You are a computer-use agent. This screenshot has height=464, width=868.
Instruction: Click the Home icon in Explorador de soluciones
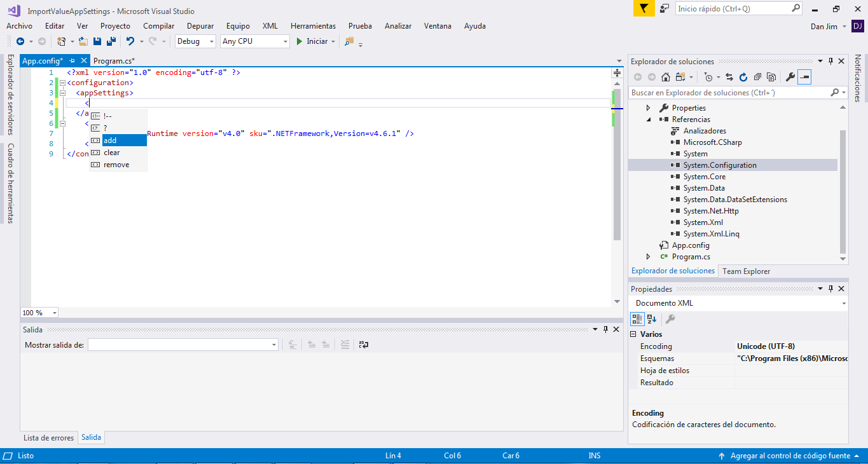666,77
